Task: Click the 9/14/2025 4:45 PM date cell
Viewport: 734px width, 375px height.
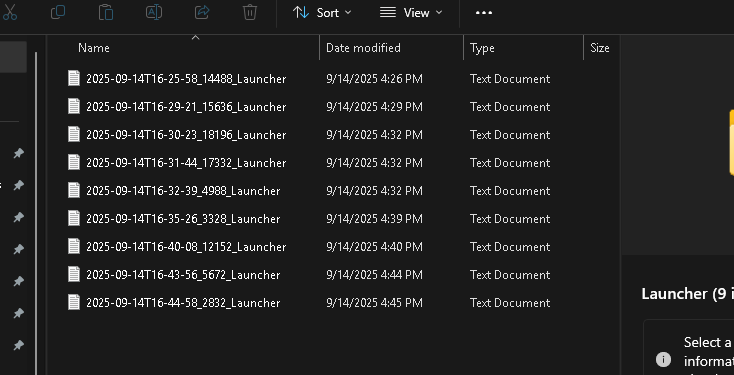Action: (x=374, y=303)
